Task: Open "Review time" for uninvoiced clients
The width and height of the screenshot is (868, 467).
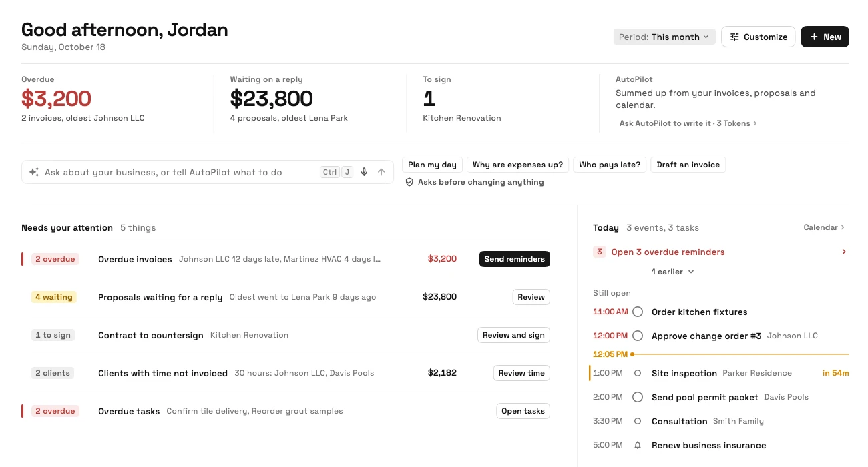Action: pyautogui.click(x=521, y=373)
